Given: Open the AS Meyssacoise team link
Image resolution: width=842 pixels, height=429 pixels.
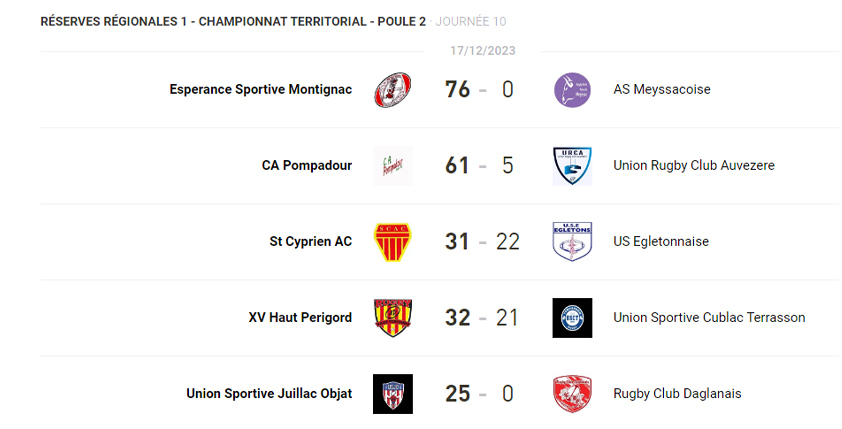Looking at the screenshot, I should [661, 90].
